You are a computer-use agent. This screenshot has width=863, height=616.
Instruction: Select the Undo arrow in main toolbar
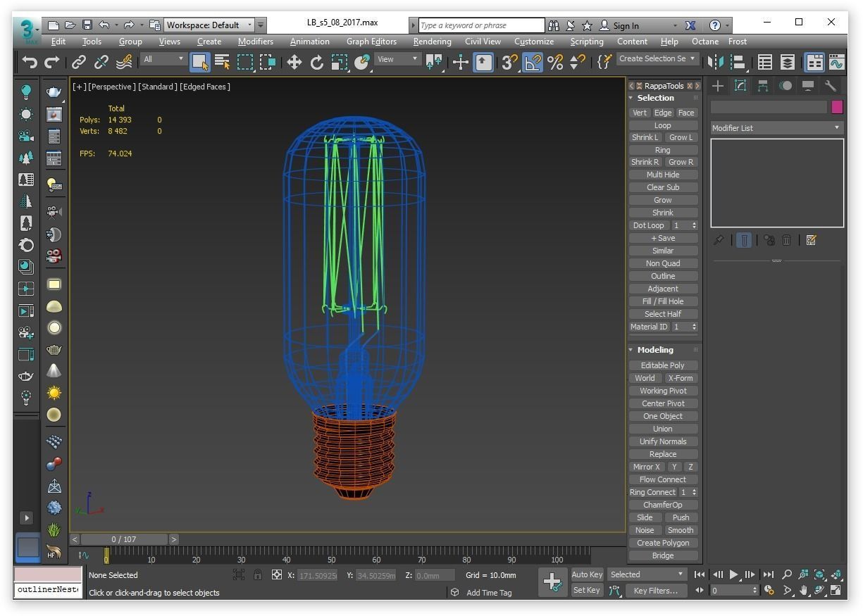coord(30,62)
